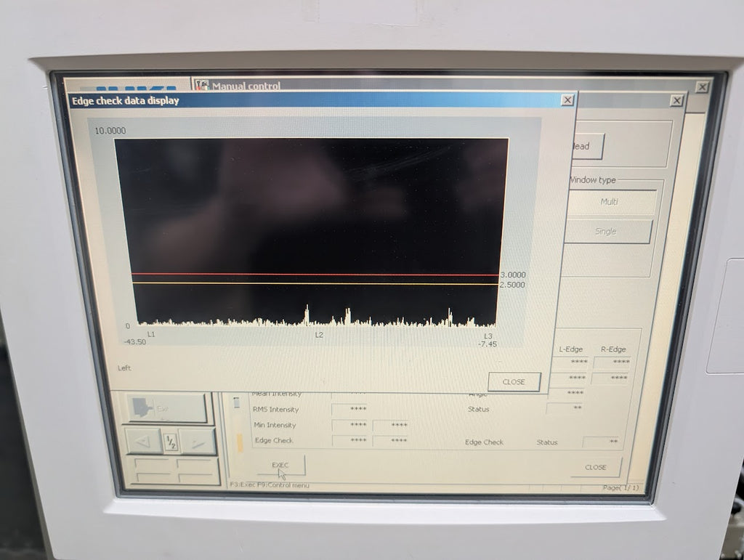Click the RMS Intensity value field
The height and width of the screenshot is (560, 744).
click(349, 410)
